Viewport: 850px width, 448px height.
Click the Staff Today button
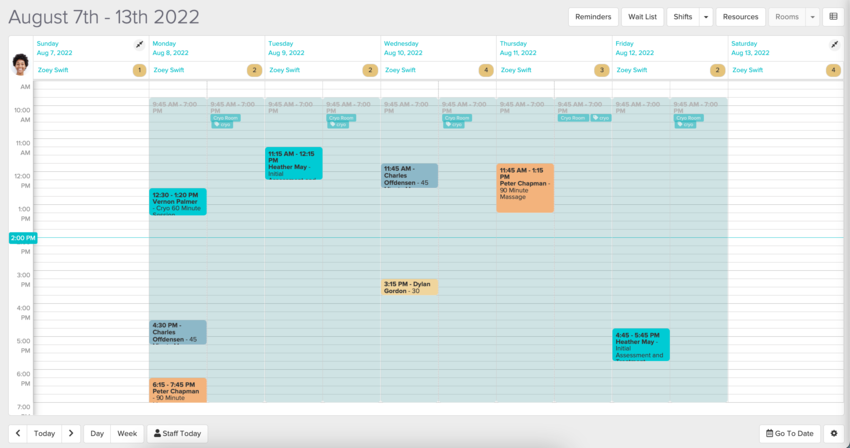[x=177, y=433]
